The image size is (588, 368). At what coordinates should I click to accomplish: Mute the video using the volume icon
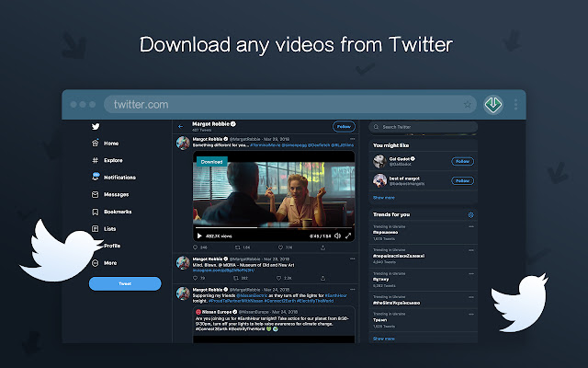point(337,236)
